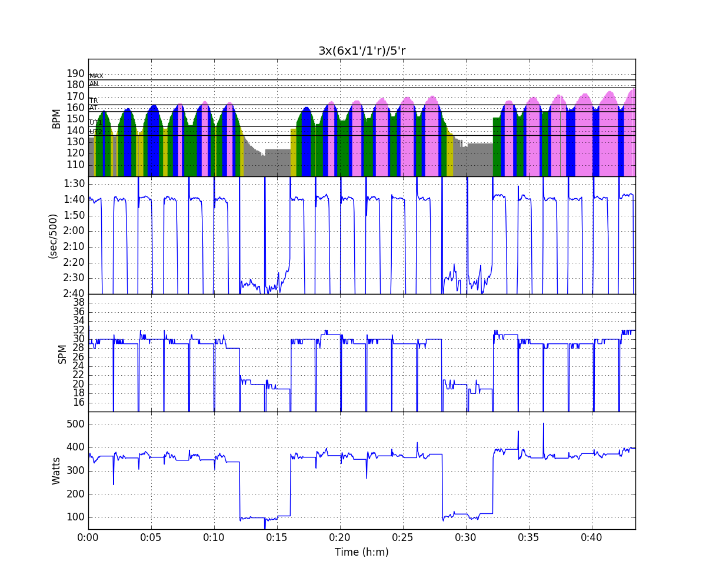Viewport: 706px width, 588px height.
Task: Click the chart title 3x(6x1'/1'r)/5'r
Action: [362, 51]
